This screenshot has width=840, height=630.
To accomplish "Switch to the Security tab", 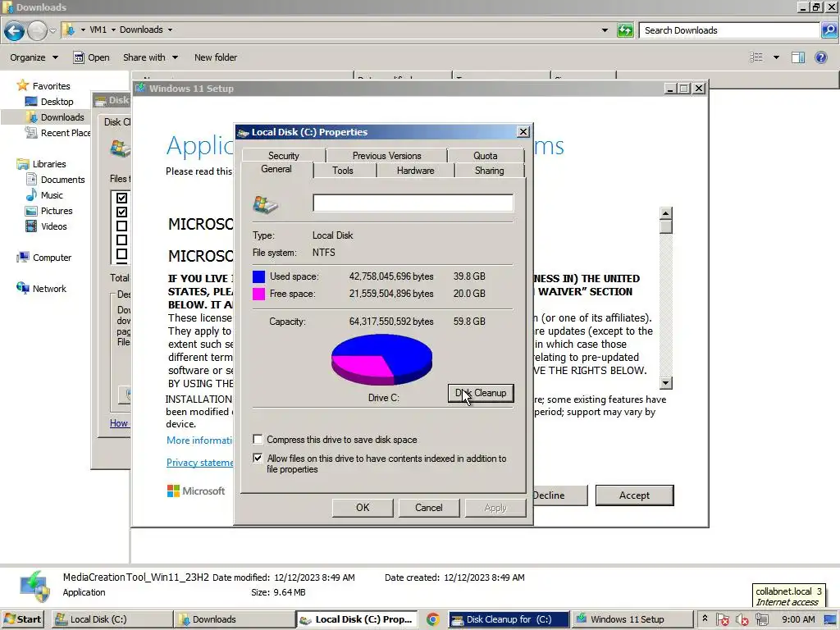I will click(283, 155).
